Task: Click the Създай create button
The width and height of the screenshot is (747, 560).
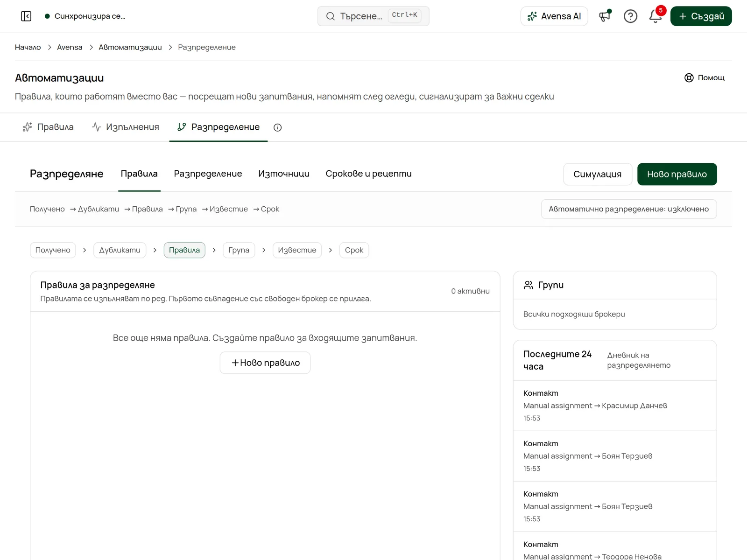Action: pos(701,16)
